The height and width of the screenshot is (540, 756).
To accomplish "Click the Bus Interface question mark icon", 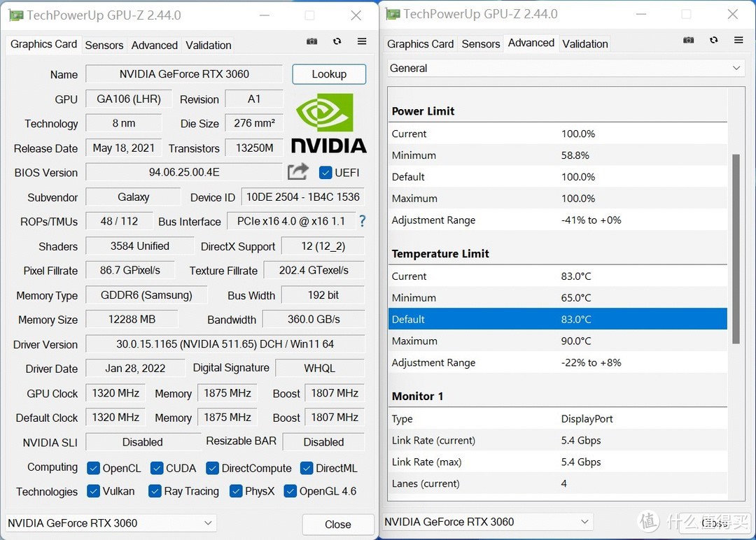I will [362, 221].
